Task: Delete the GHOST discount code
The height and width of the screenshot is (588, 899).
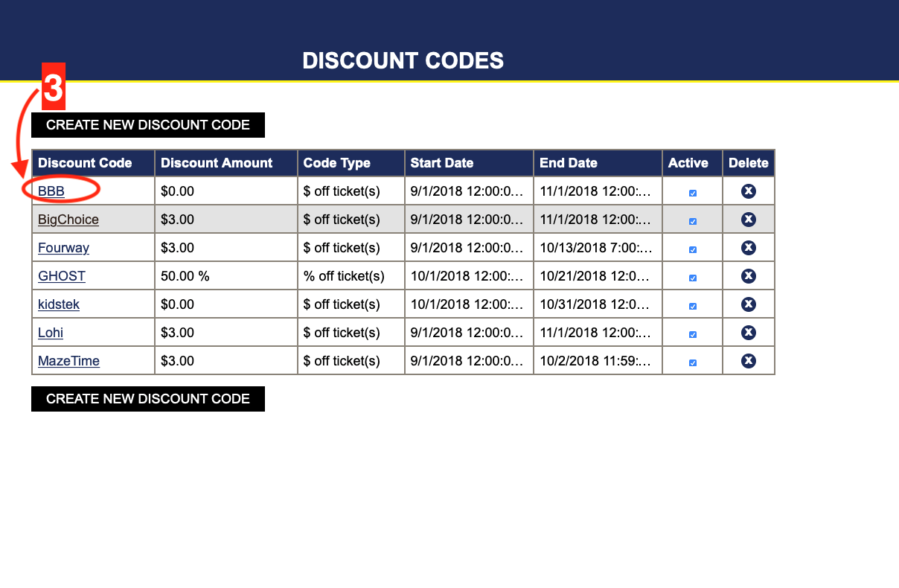Action: pyautogui.click(x=749, y=276)
